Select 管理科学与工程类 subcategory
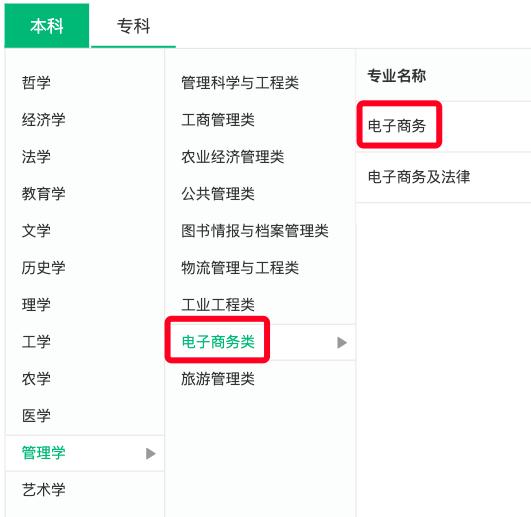The image size is (531, 517). (x=240, y=83)
